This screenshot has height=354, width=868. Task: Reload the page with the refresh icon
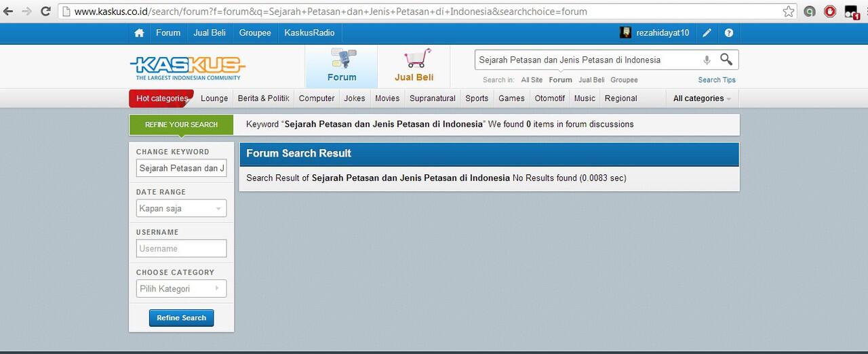45,12
